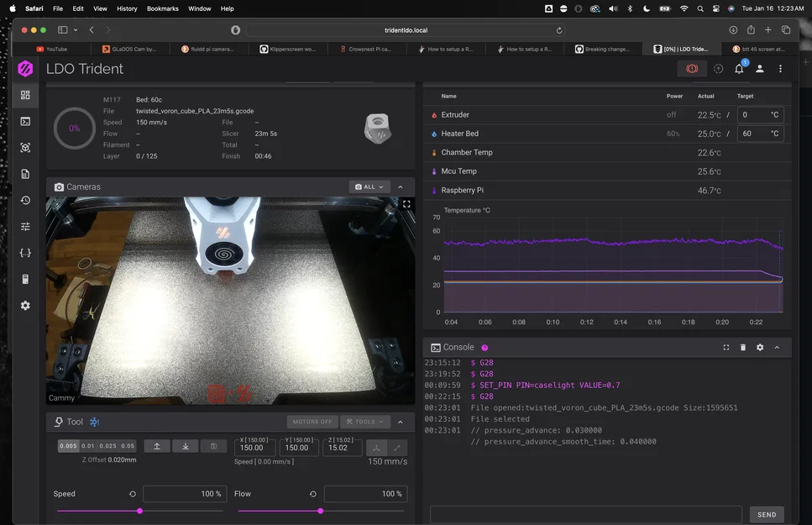Reset the Speed percentage
The height and width of the screenshot is (525, 812).
click(133, 494)
